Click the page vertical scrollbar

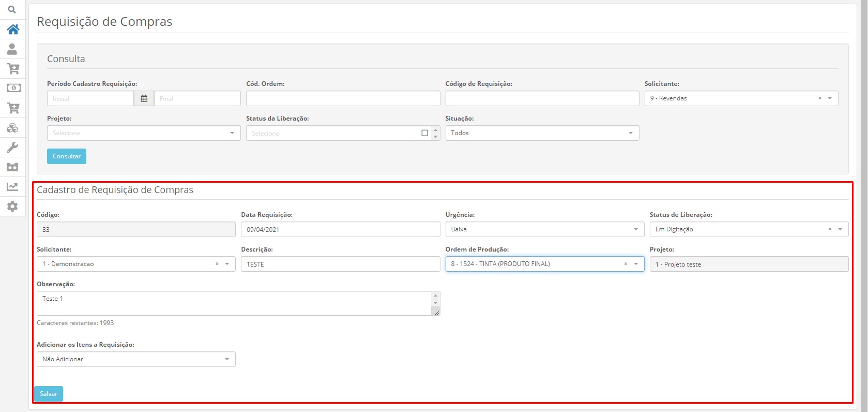863,206
